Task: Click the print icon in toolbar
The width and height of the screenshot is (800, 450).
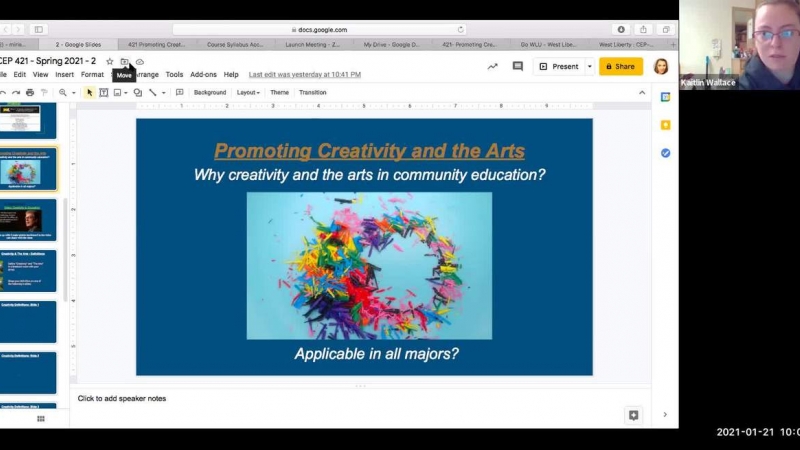Action: tap(30, 92)
